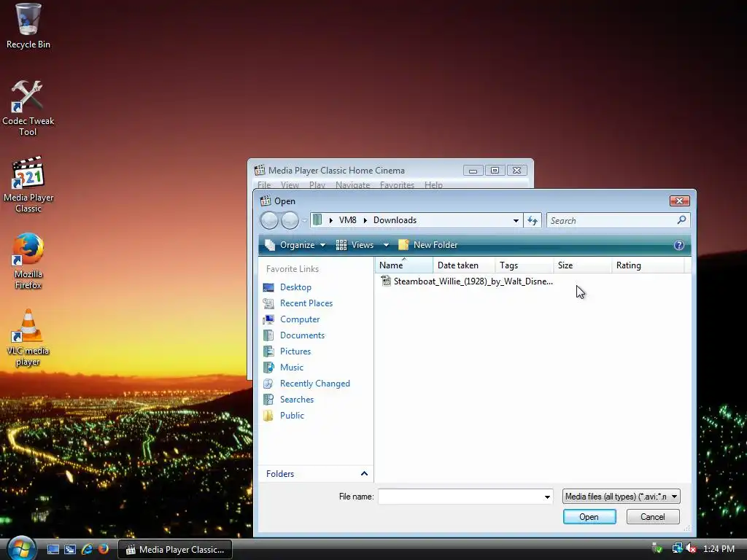This screenshot has height=560, width=747.
Task: Expand the breadcrumb arrow before Downloads
Action: click(x=365, y=220)
